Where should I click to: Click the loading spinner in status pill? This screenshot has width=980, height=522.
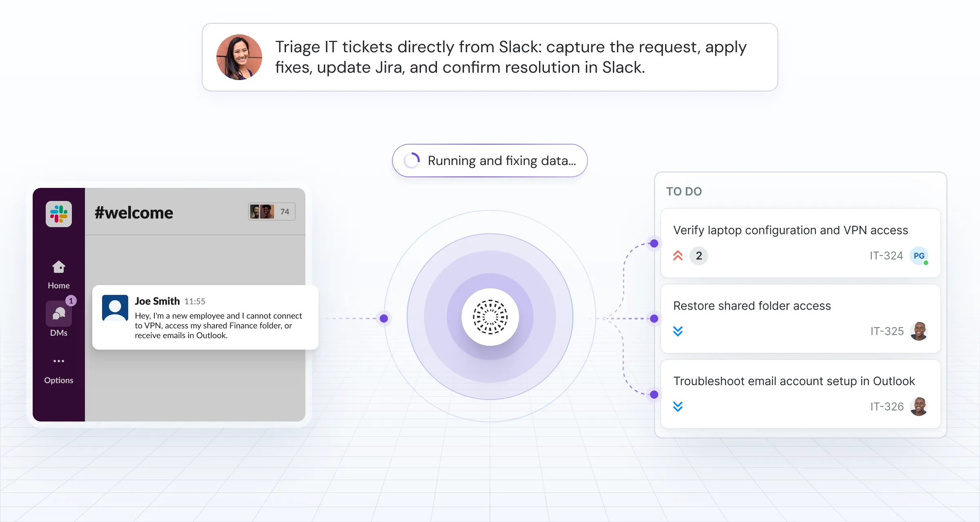412,161
